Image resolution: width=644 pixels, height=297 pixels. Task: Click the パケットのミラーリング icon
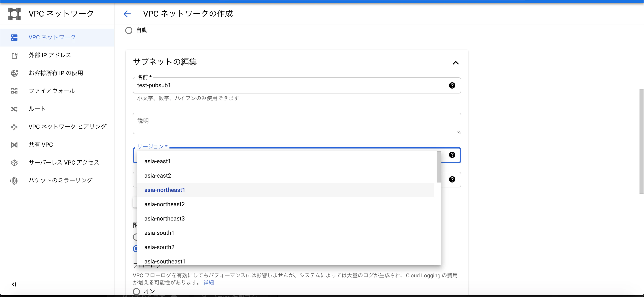tap(14, 180)
